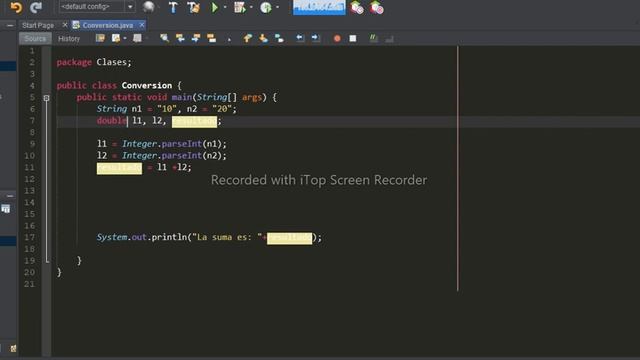Viewport: 640px width, 360px height.
Task: Click the Find Selection magnifier icon
Action: point(164,38)
